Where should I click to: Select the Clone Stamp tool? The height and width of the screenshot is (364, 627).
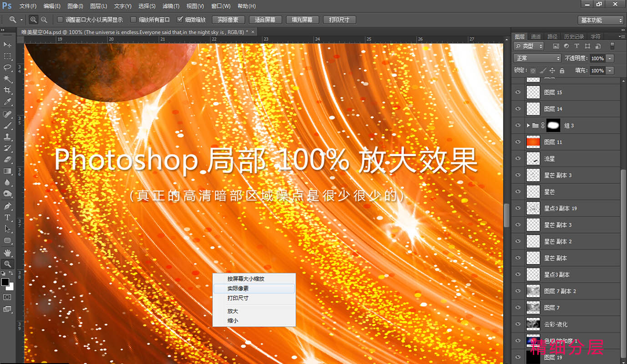[7, 137]
